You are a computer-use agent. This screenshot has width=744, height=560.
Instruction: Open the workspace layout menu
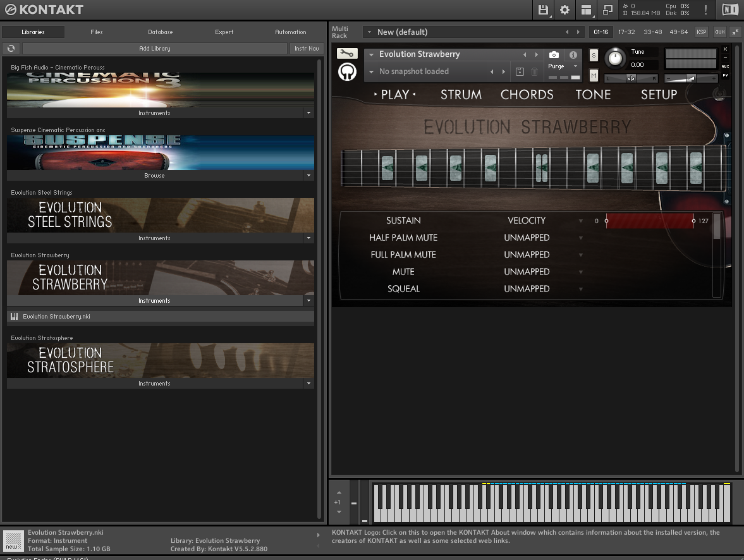pyautogui.click(x=586, y=9)
